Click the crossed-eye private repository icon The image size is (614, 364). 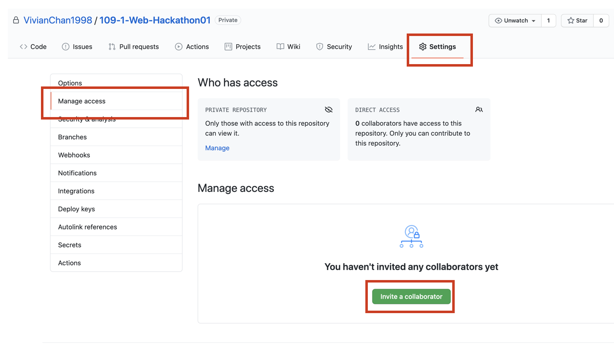(x=329, y=110)
